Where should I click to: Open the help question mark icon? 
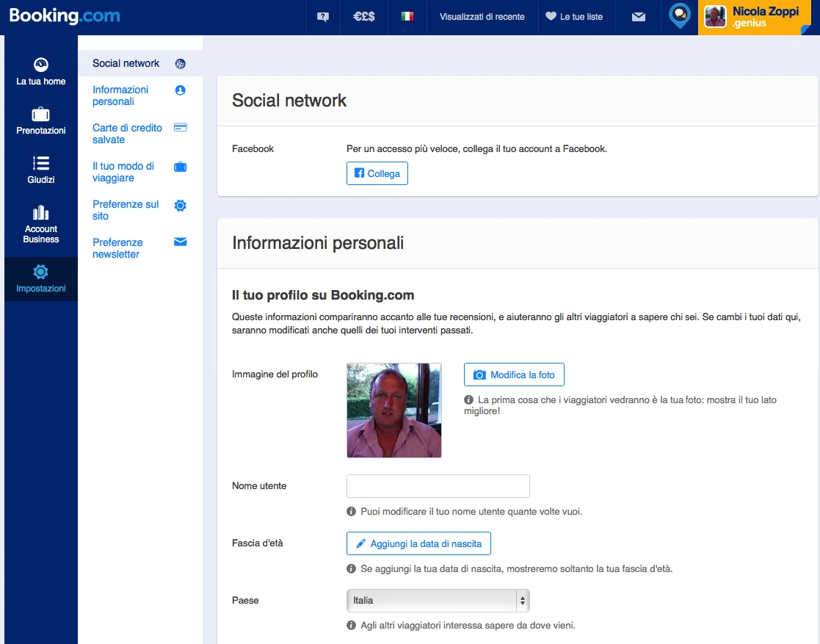(323, 17)
